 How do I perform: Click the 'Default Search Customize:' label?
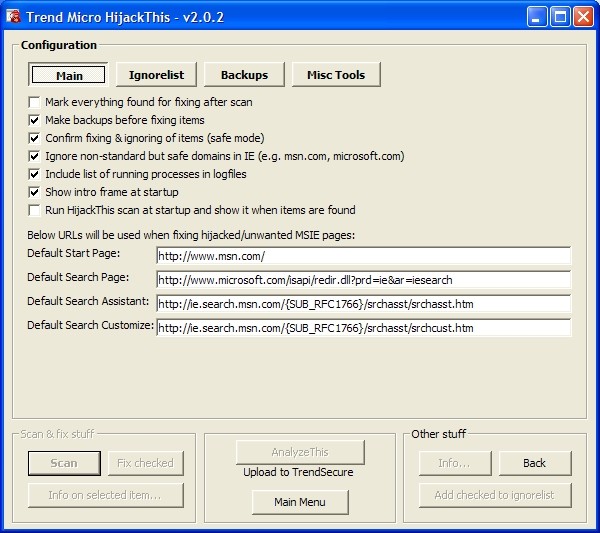click(90, 325)
